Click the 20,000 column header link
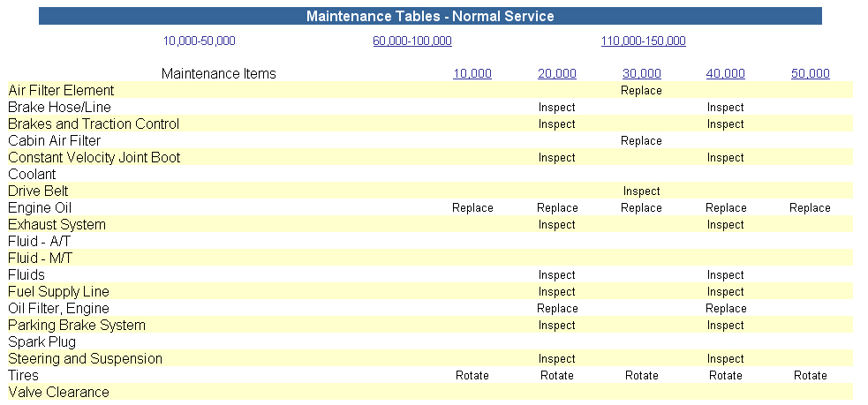868x405 pixels. pyautogui.click(x=557, y=73)
